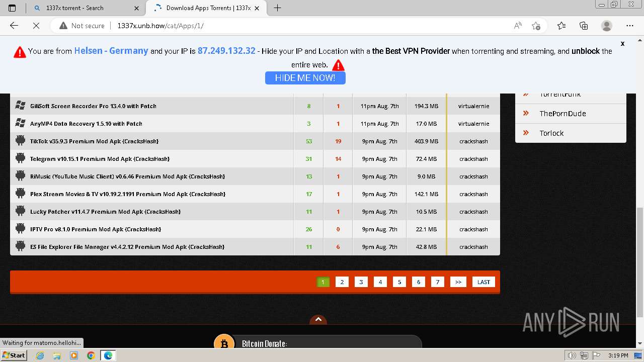644x362 pixels.
Task: Click the page vertical scrollbar thumb
Action: coord(640,262)
